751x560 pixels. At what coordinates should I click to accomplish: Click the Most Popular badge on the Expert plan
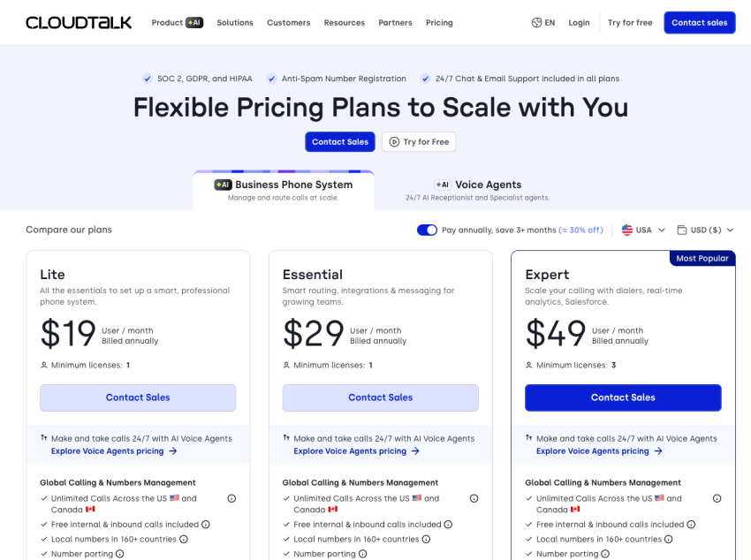click(x=702, y=258)
